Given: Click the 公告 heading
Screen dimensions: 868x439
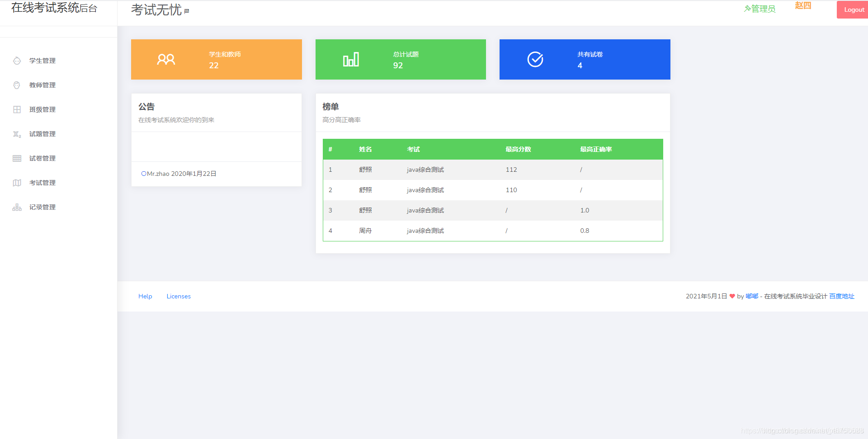Looking at the screenshot, I should click(146, 107).
